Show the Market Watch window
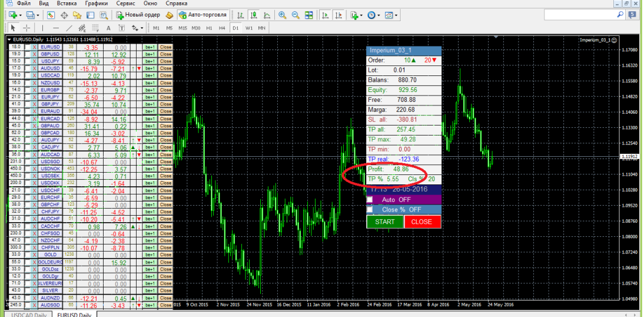Image resolution: width=644 pixels, height=317 pixels. pos(51,15)
